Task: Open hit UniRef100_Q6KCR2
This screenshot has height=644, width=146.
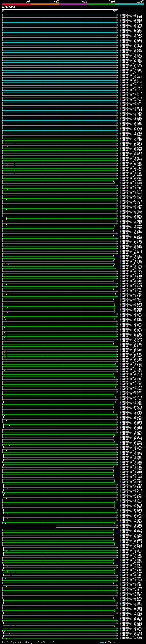Action: [131, 22]
